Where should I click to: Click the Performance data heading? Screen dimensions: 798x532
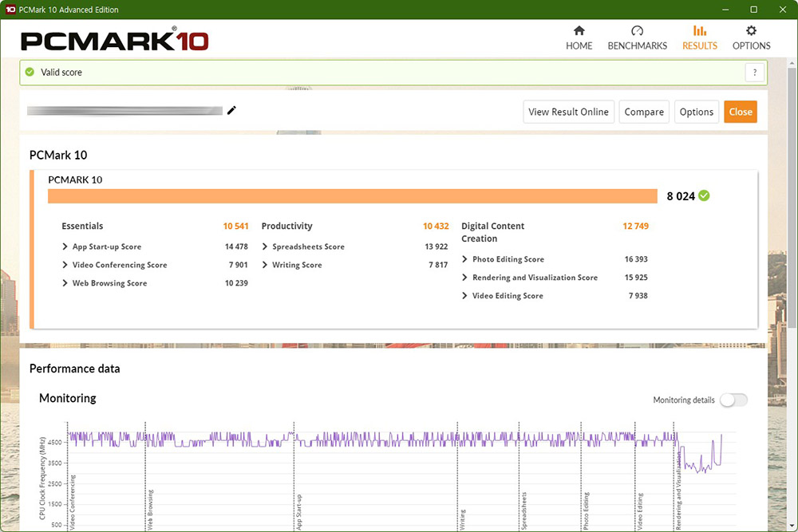pos(75,368)
